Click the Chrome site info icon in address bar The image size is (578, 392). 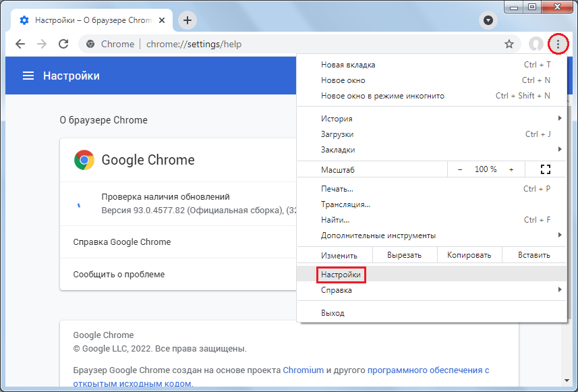click(90, 44)
